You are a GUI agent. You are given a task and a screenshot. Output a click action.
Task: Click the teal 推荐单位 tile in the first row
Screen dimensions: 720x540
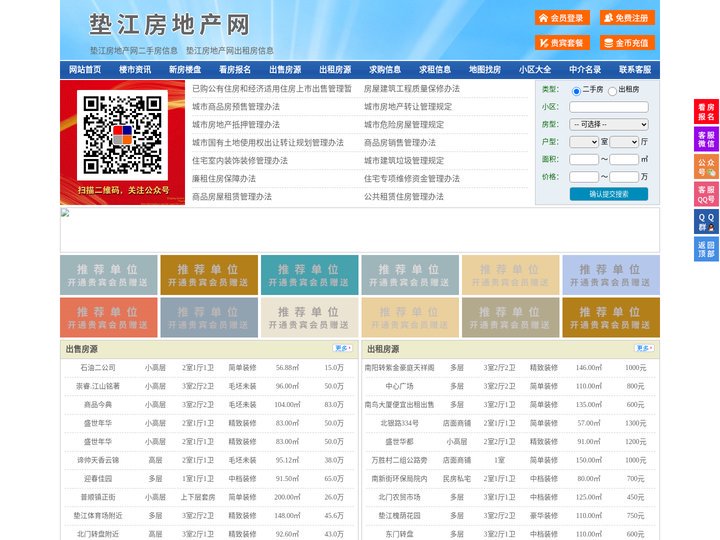coord(309,275)
